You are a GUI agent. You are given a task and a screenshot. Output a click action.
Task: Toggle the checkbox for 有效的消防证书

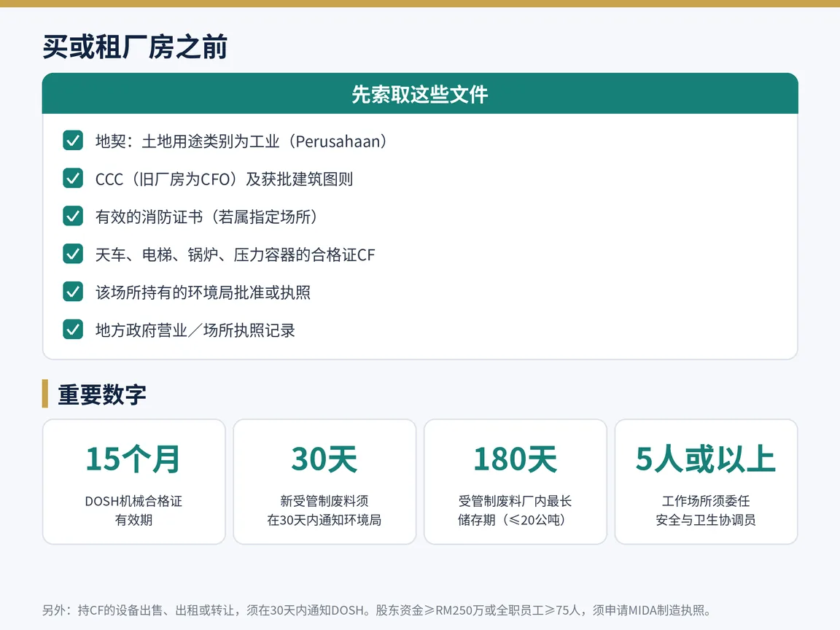(x=73, y=217)
